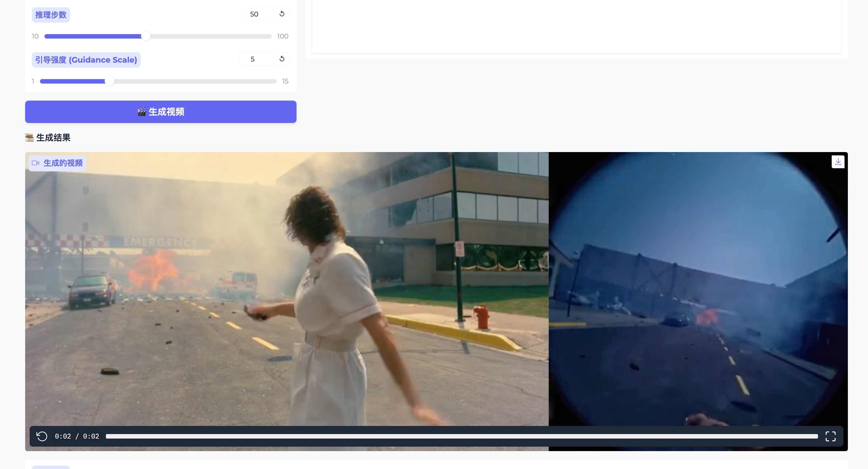This screenshot has width=868, height=469.
Task: Enter fullscreen video mode
Action: point(830,436)
